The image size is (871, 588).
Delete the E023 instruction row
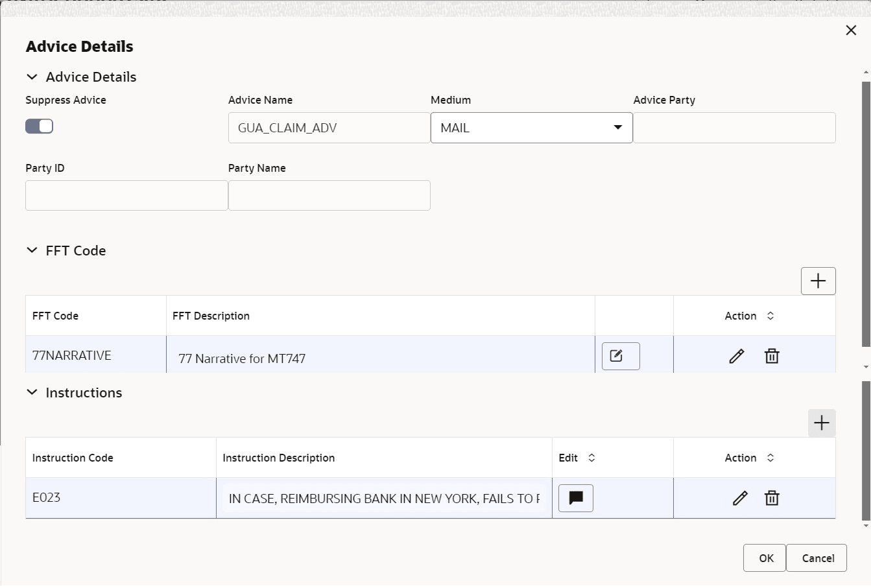(x=772, y=498)
